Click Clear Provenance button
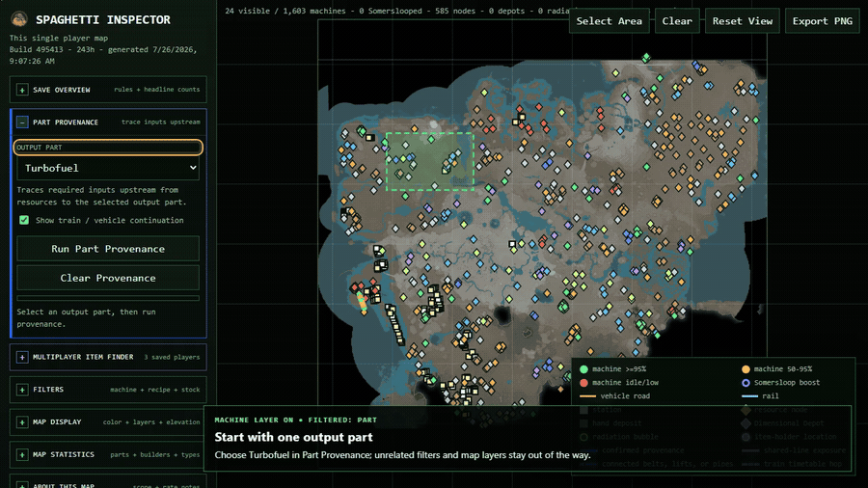868x488 pixels. [x=108, y=279]
